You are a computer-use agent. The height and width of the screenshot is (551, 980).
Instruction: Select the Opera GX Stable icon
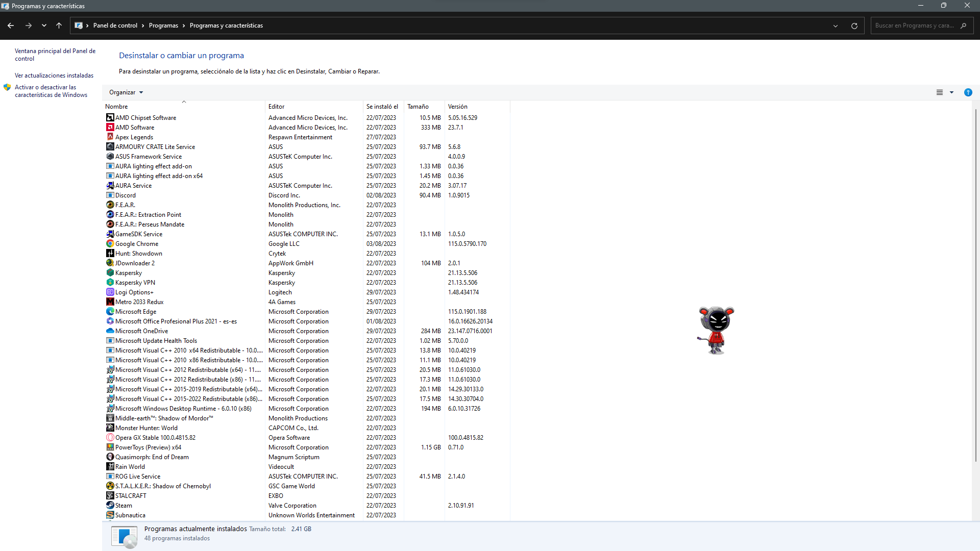pos(110,438)
